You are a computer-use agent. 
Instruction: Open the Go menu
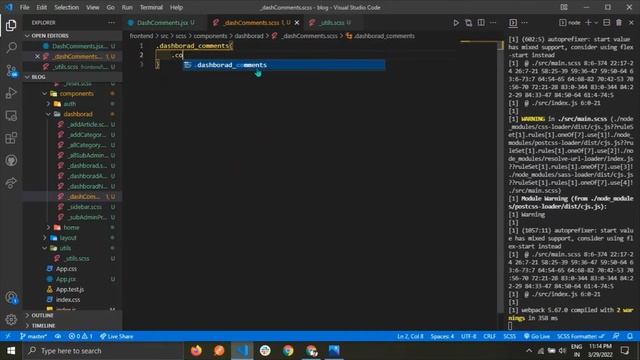point(111,7)
